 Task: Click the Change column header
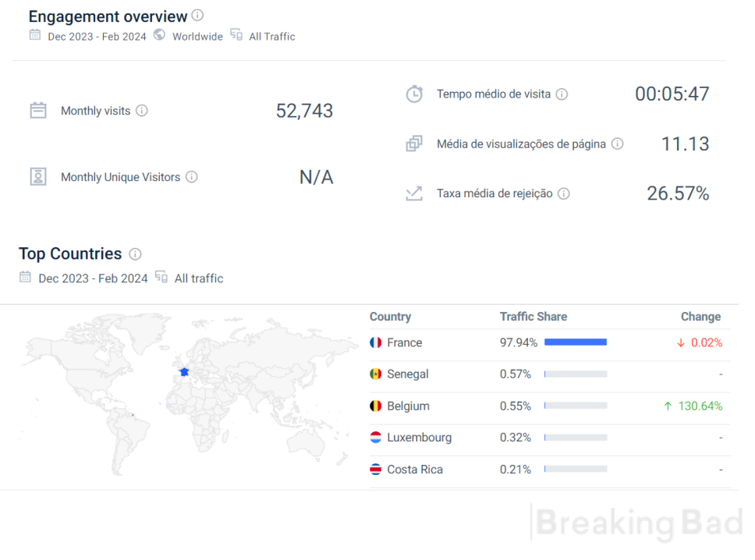pyautogui.click(x=700, y=317)
